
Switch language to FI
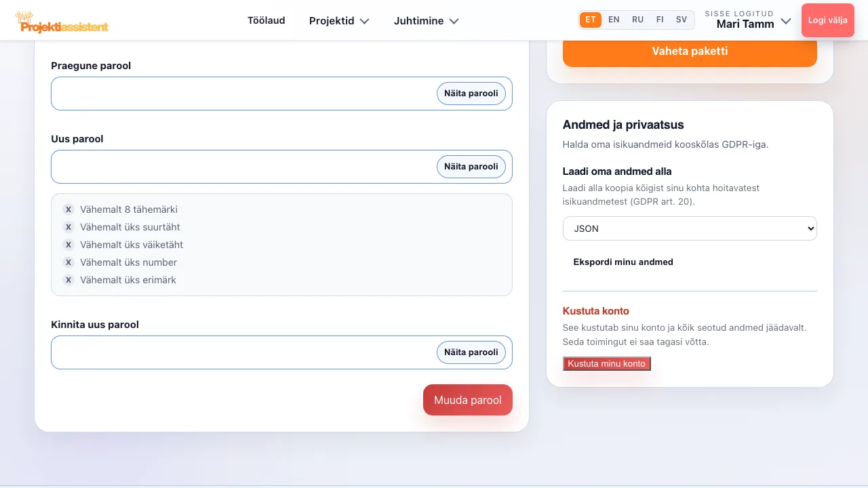point(660,20)
